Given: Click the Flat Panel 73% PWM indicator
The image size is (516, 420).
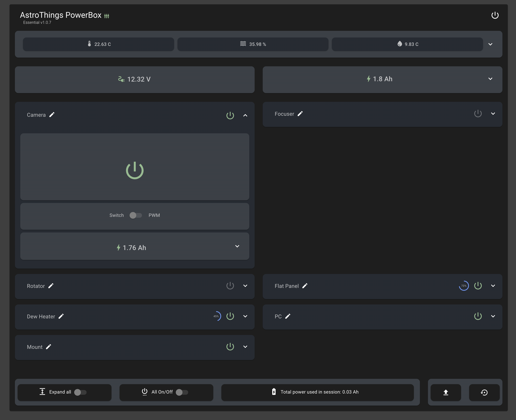Looking at the screenshot, I should [x=464, y=286].
